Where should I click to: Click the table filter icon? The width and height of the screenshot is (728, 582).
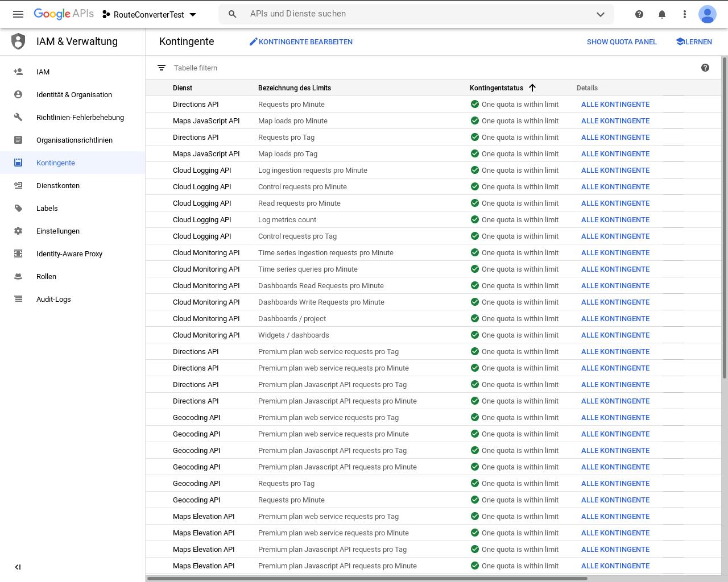coord(162,68)
